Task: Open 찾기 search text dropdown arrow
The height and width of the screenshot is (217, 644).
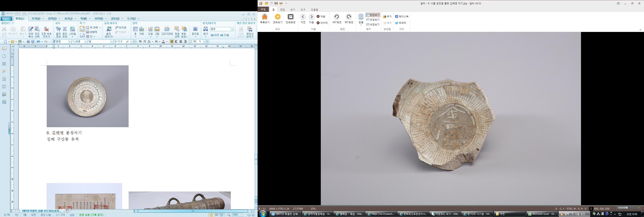Action: click(232, 29)
